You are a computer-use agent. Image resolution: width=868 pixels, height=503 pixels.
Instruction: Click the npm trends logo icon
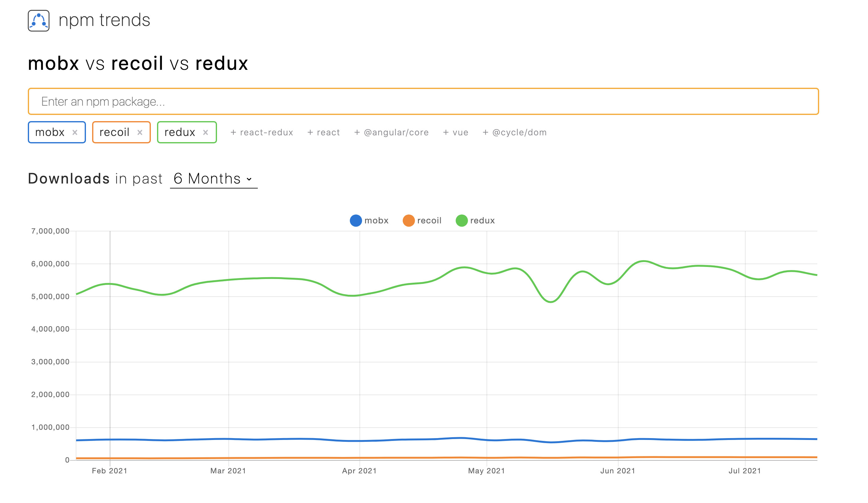click(x=39, y=21)
